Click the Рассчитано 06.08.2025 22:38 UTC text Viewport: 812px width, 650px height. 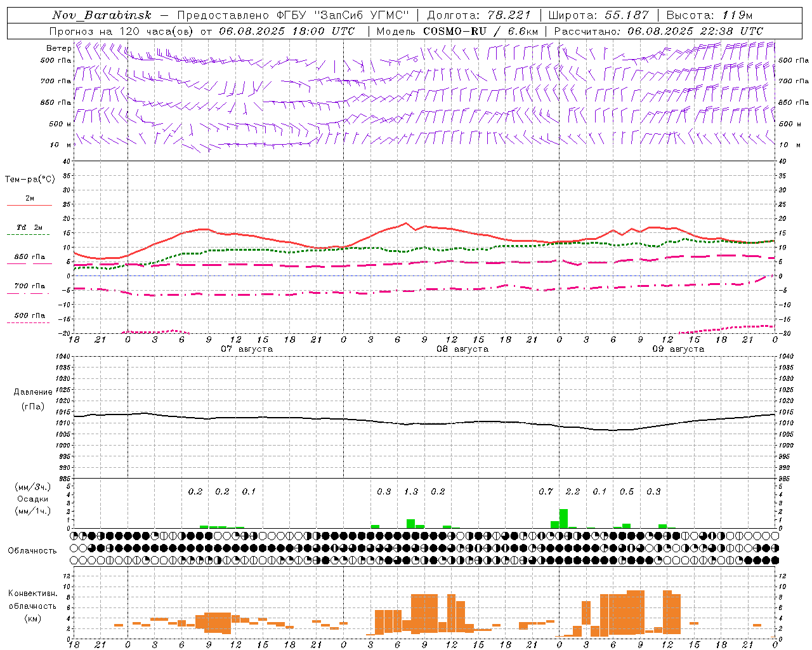click(658, 31)
